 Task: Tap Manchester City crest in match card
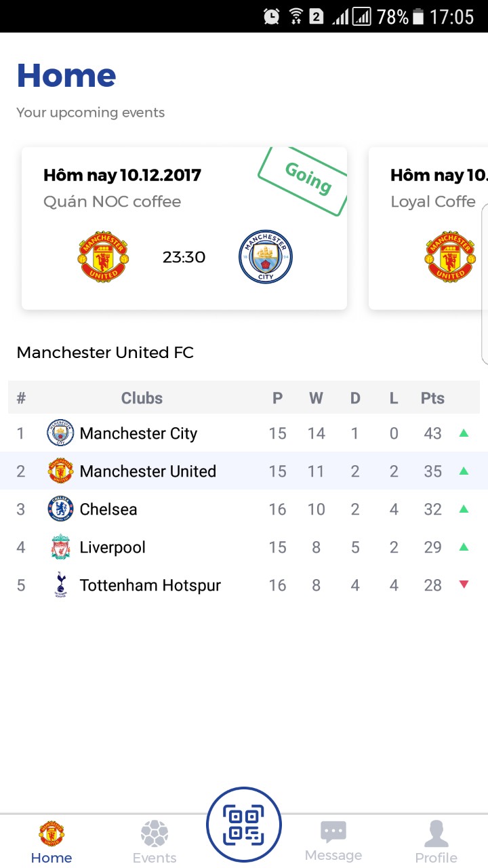pos(266,257)
